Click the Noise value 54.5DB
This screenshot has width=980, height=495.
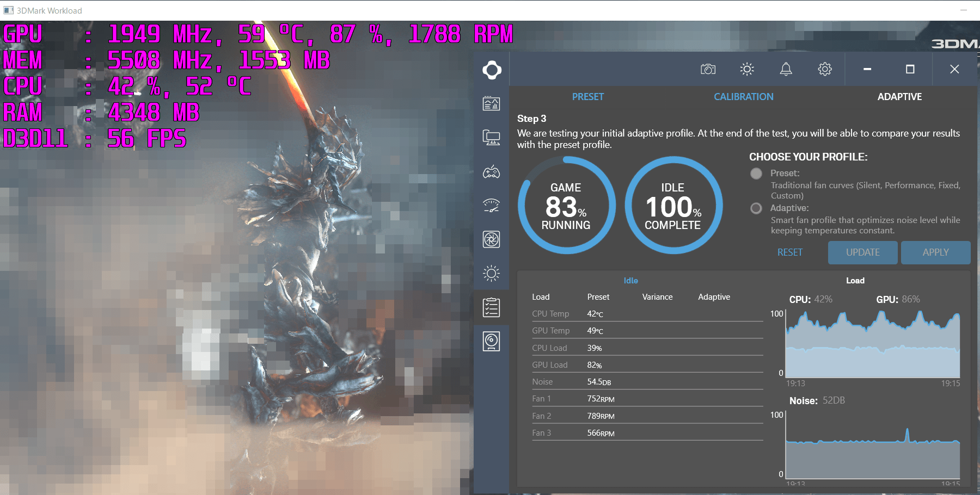599,382
